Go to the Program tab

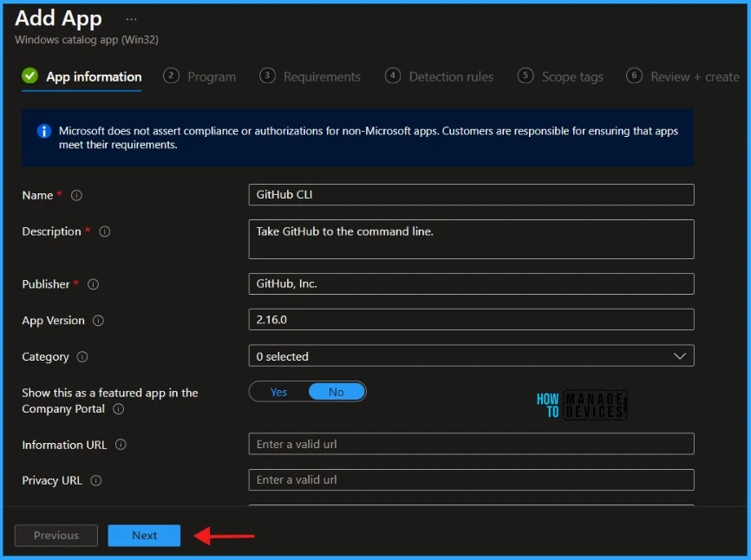pos(199,77)
